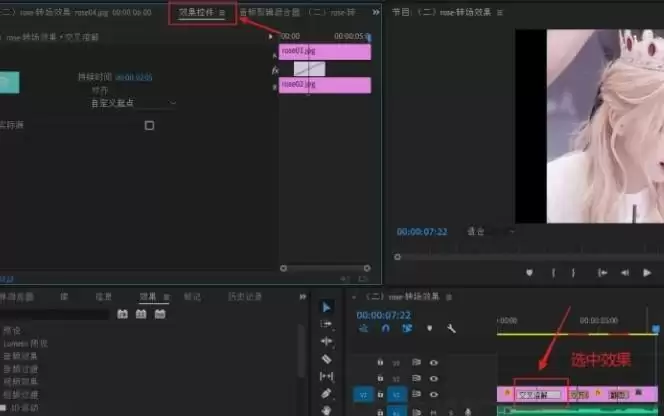664x416 pixels.
Task: Select the Ripple Edit tool
Action: [x=327, y=341]
